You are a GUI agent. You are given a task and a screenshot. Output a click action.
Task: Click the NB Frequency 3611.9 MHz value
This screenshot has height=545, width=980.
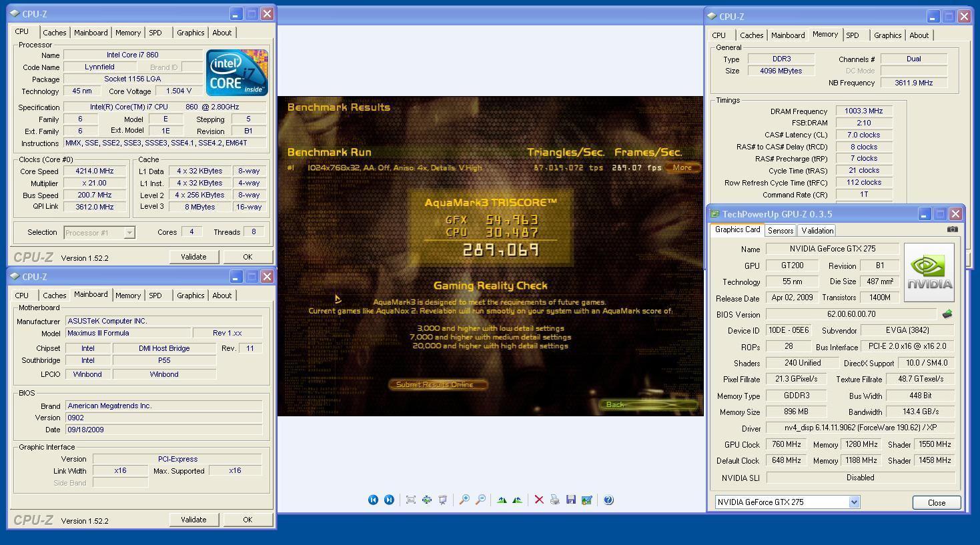[913, 83]
